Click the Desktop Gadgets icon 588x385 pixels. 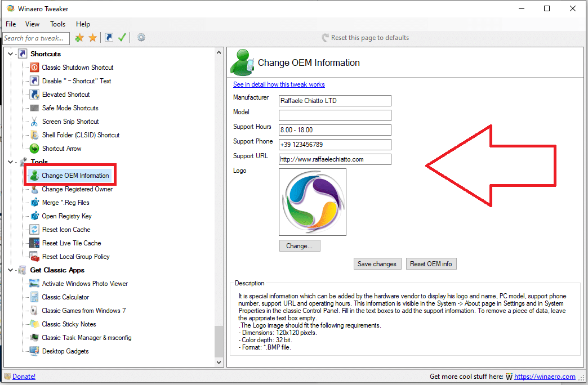coord(34,351)
